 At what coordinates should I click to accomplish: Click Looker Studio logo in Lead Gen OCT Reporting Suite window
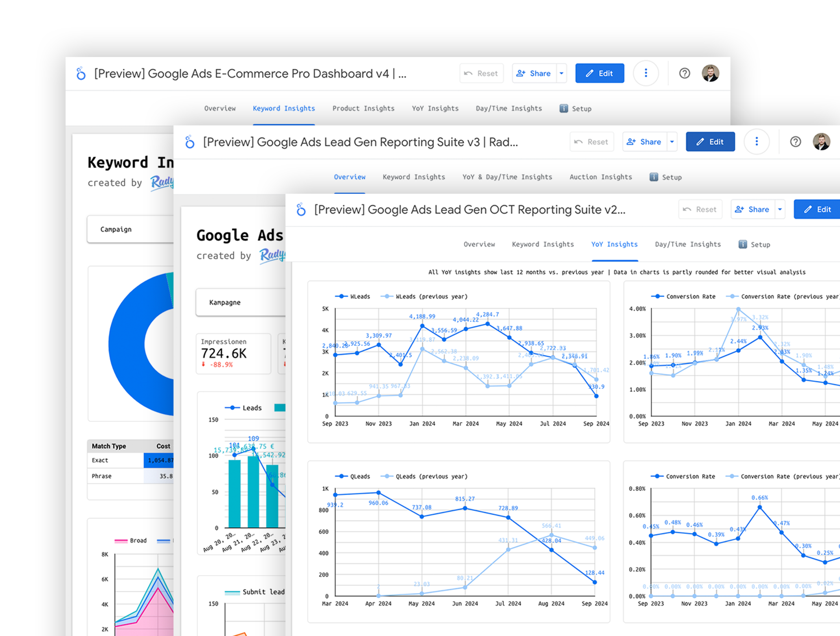[x=301, y=210]
